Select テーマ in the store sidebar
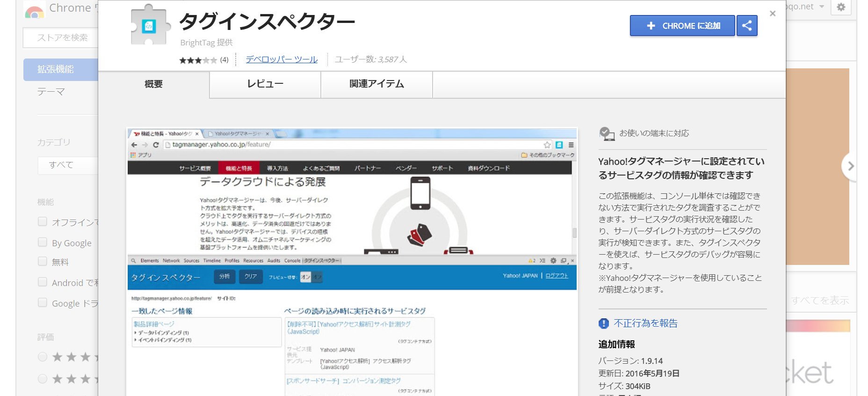This screenshot has height=396, width=868. [51, 92]
